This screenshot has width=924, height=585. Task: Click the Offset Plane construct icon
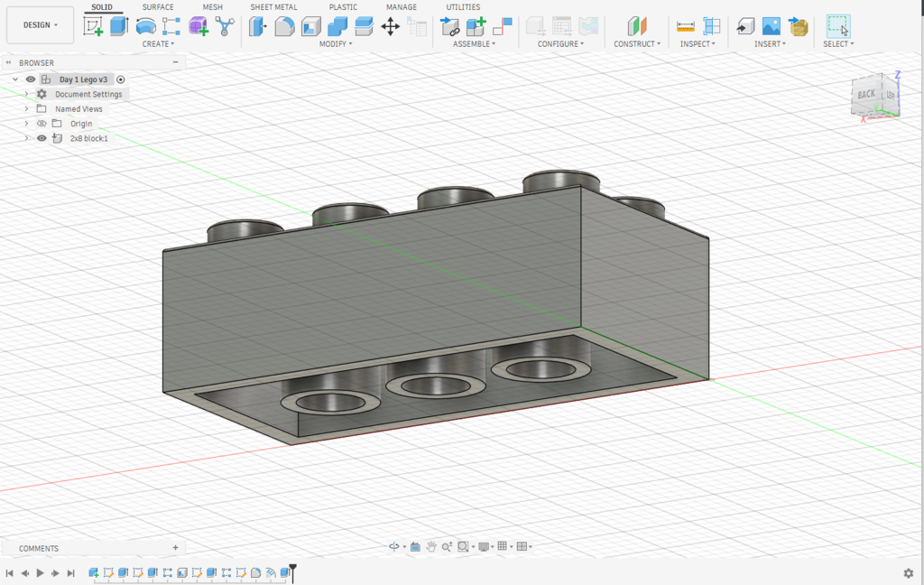(637, 26)
